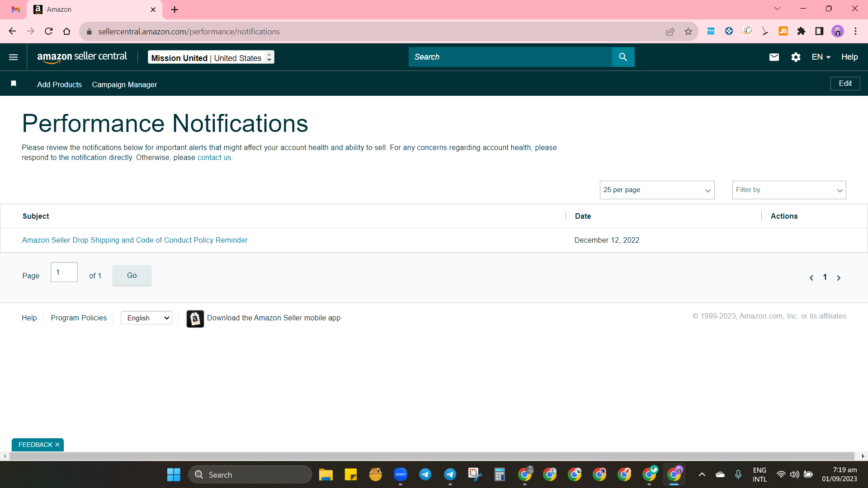The image size is (868, 488).
Task: Click the Edit bookmarks button
Action: coord(845,84)
